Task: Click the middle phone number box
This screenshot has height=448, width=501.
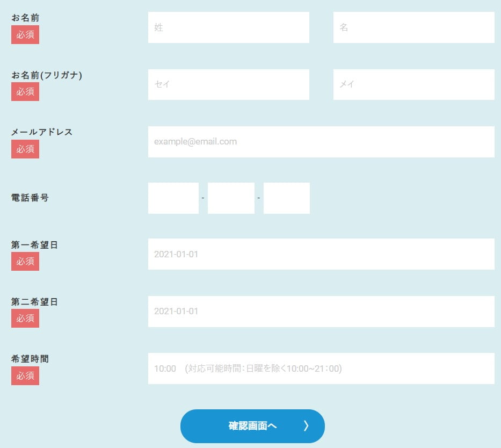Action: 231,198
